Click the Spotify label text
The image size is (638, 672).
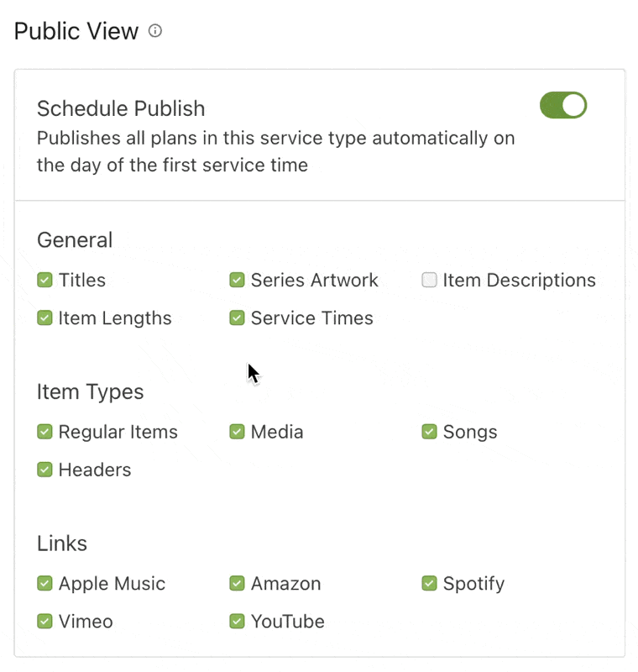[x=473, y=583]
